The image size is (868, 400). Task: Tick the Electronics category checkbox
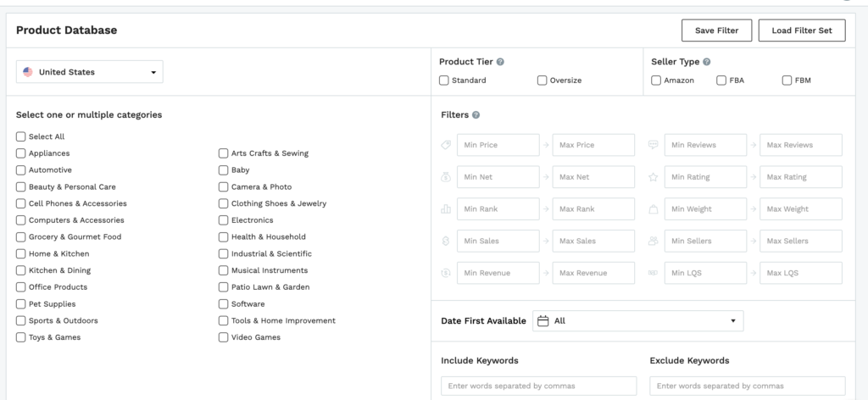click(x=223, y=220)
